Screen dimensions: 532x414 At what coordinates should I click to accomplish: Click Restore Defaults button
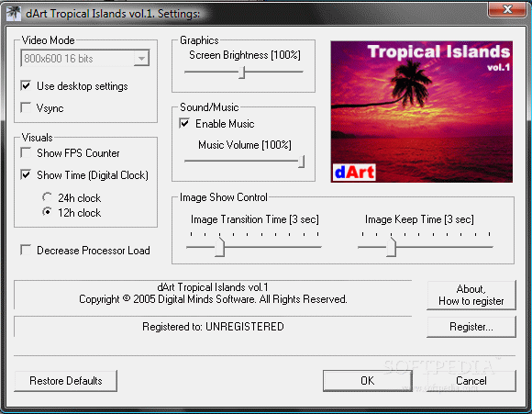coord(66,381)
